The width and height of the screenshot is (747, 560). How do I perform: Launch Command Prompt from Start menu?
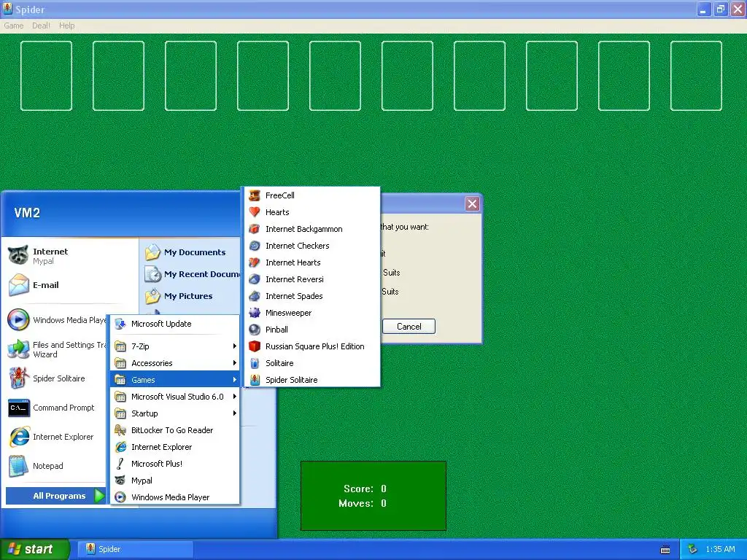(x=56, y=408)
